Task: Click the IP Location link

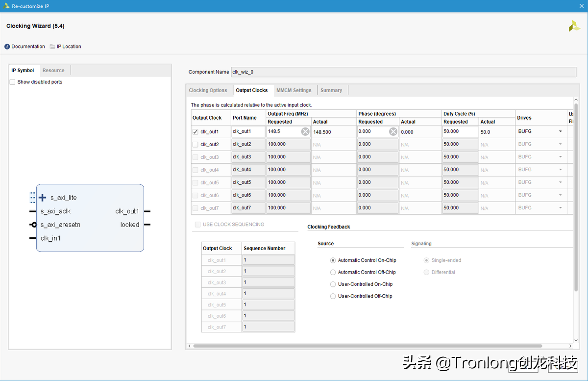Action: [69, 47]
